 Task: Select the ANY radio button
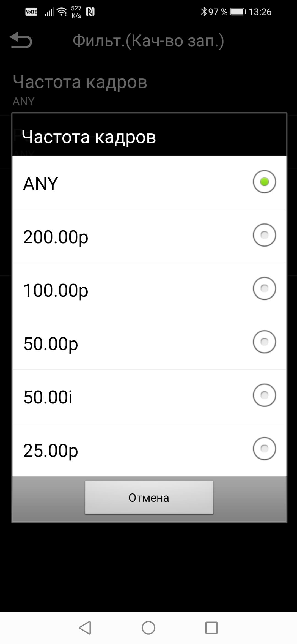264,182
